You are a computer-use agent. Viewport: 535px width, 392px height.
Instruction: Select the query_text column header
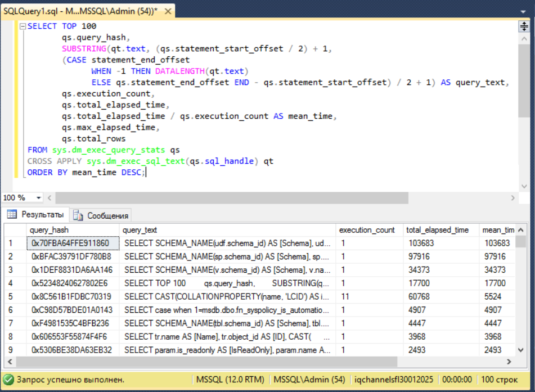click(228, 230)
